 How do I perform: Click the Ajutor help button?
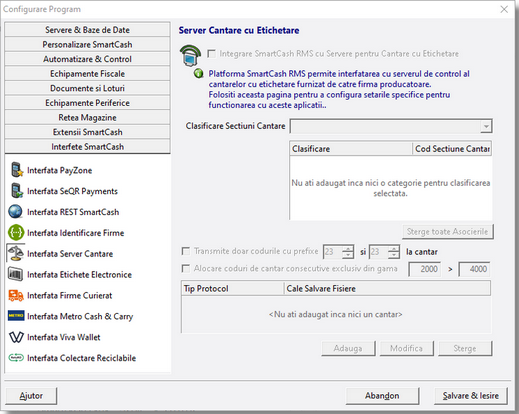tap(31, 396)
